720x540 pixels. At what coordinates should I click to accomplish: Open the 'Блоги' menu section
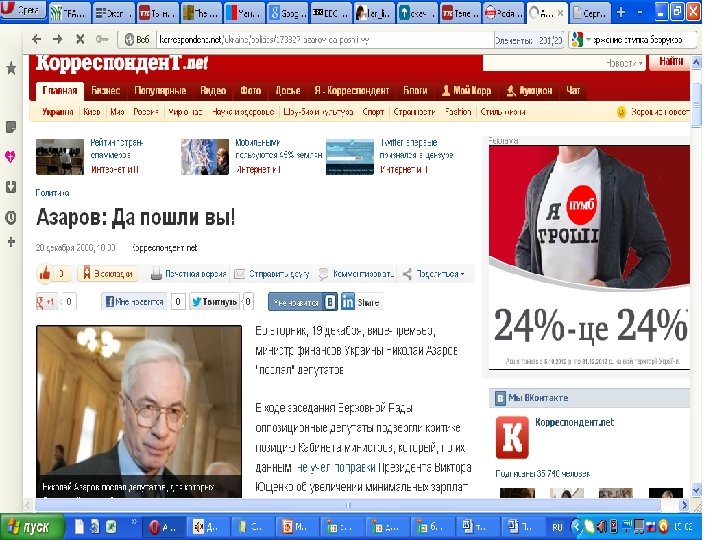click(415, 90)
